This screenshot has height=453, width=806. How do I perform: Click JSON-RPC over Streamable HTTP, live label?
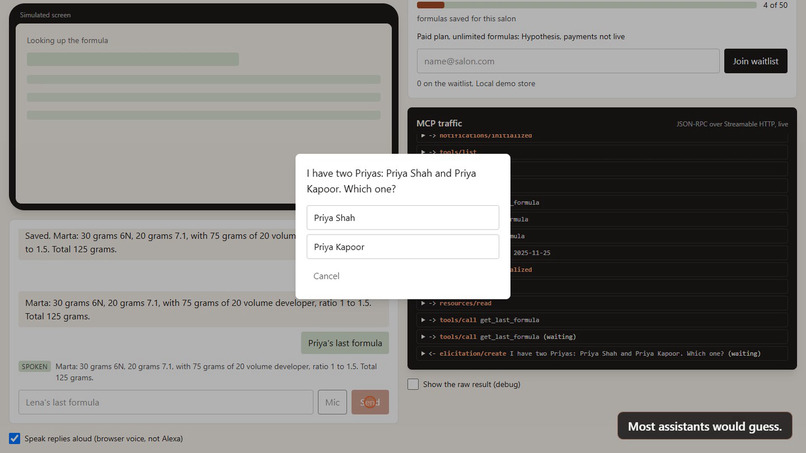coord(732,124)
